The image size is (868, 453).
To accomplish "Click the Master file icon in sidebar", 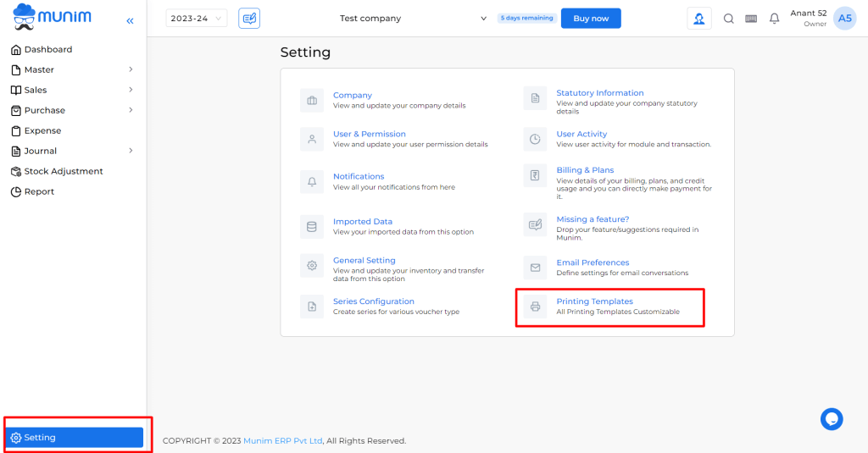I will (16, 70).
